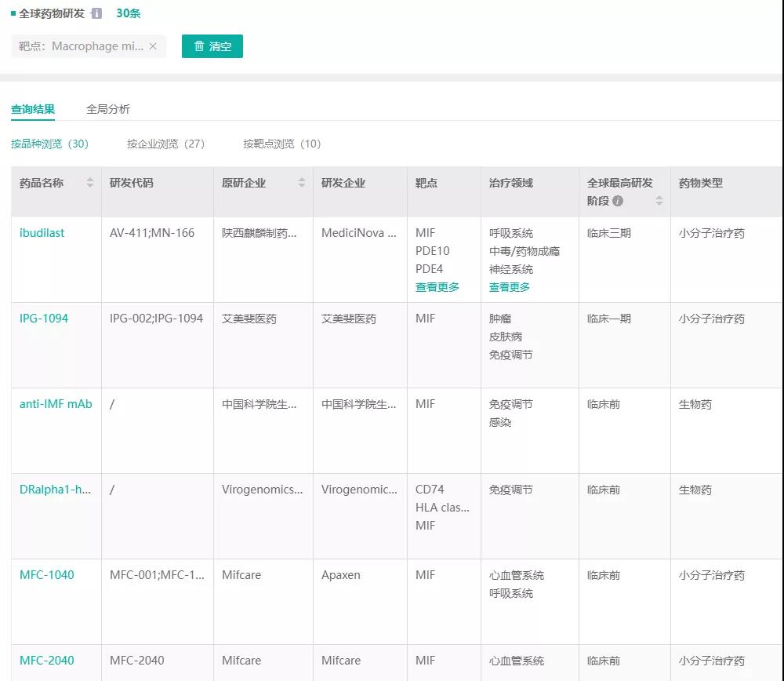Expand 查看更多 under ibudilast treatment areas

click(510, 287)
